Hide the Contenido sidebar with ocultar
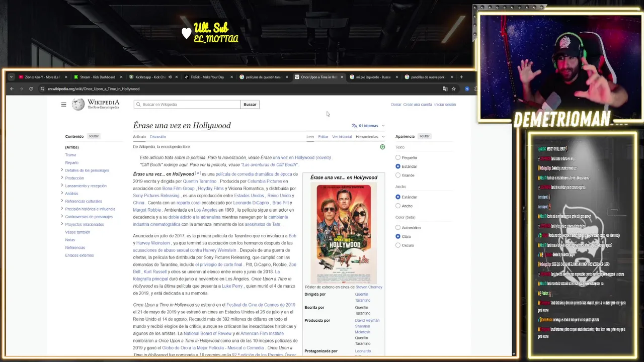 (94, 136)
